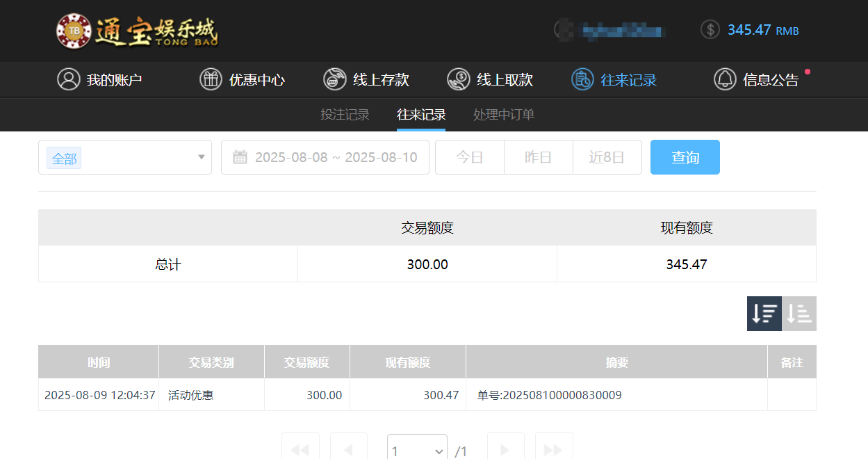
Task: Click the blue 查询 search button
Action: [685, 157]
